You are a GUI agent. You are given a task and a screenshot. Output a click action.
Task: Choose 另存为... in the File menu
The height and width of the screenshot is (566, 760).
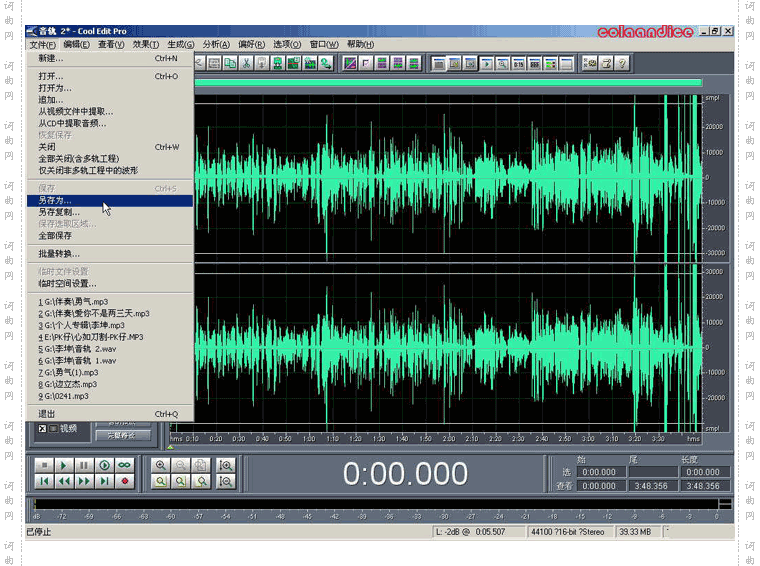[110, 201]
